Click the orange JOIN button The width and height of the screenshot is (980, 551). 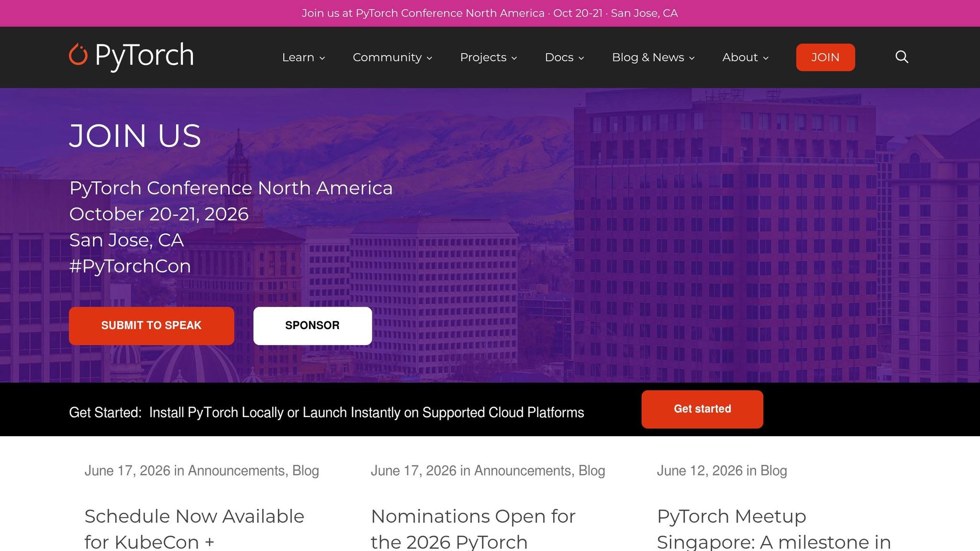tap(825, 57)
